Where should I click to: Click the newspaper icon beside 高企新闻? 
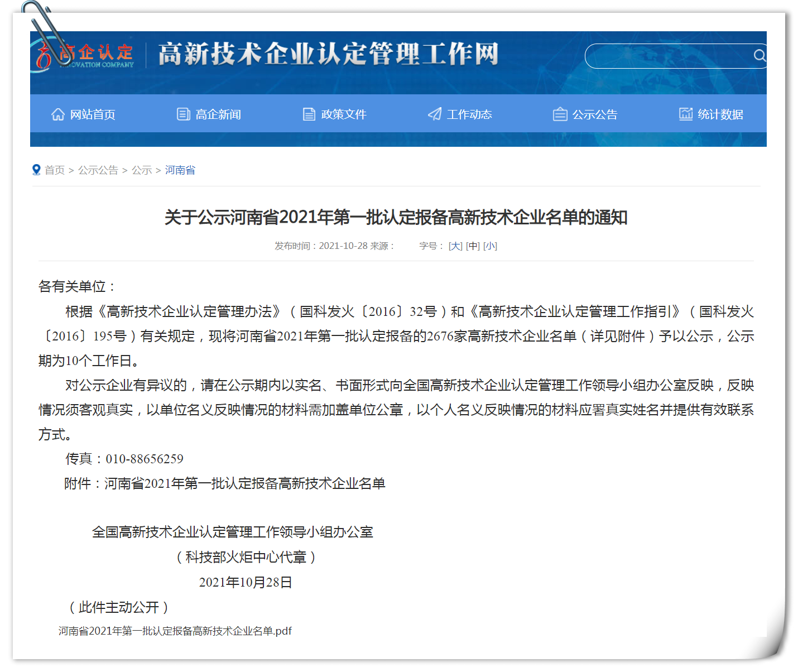coord(184,114)
